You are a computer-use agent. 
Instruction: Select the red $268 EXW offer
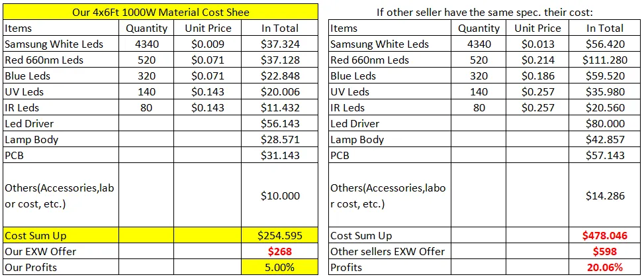tap(280, 252)
